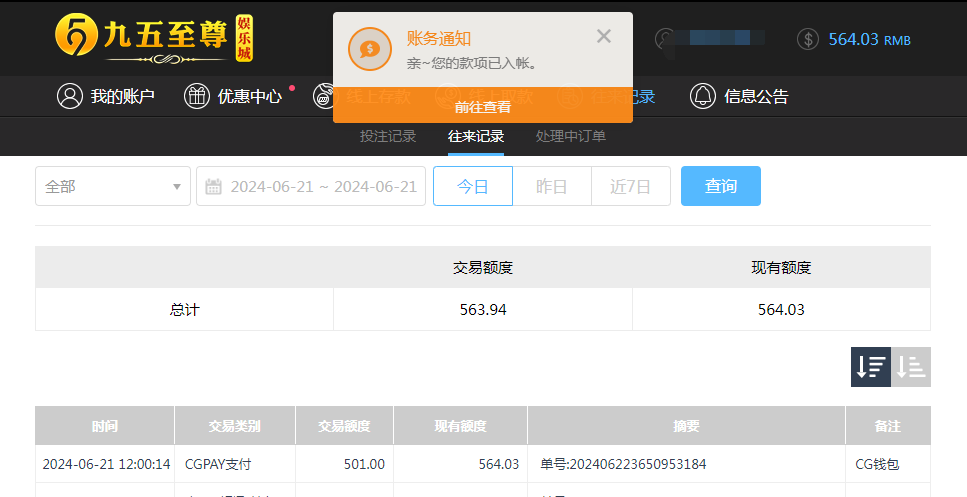The height and width of the screenshot is (497, 967).
Task: Click the 优惠中心 gift icon
Action: pos(197,97)
